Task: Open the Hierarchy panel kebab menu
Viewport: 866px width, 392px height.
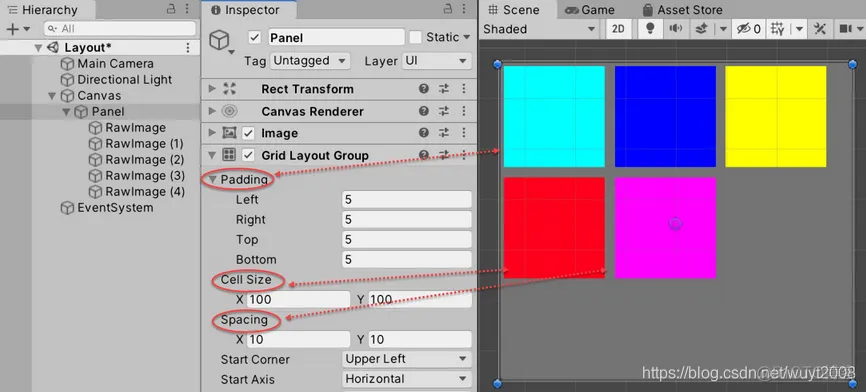Action: pos(187,9)
